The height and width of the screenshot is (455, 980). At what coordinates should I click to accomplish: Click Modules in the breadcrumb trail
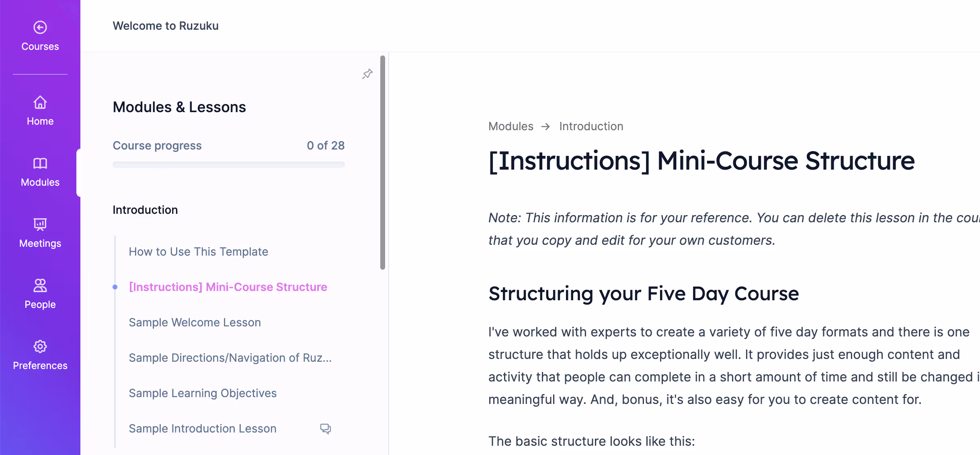511,126
